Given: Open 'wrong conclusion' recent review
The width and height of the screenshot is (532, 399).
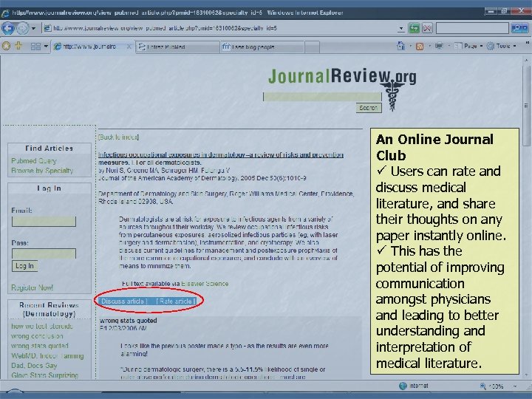Looking at the screenshot, I should pyautogui.click(x=37, y=336).
